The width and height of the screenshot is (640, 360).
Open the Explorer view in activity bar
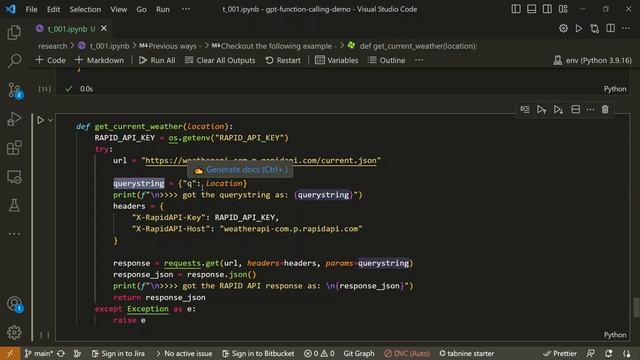14,33
